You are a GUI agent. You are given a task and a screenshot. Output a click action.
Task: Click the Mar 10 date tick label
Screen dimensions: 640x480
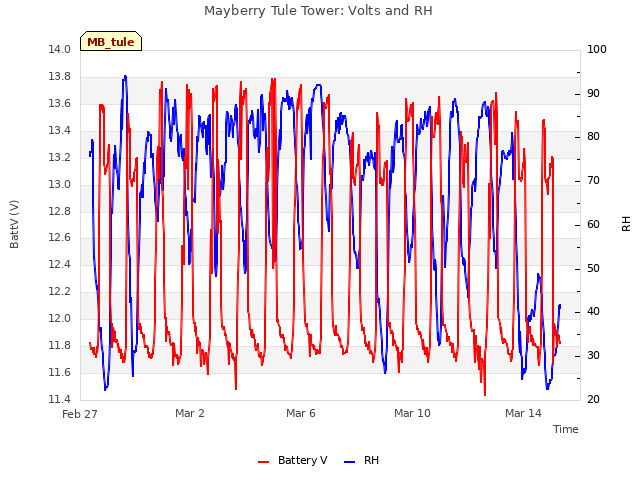pos(412,413)
